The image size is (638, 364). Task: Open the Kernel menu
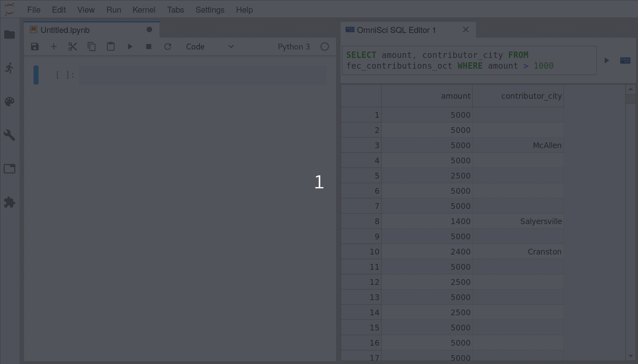[144, 10]
